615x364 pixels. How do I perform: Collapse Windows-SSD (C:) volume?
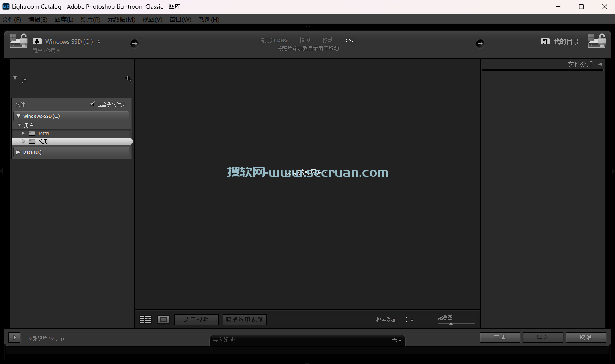point(18,116)
